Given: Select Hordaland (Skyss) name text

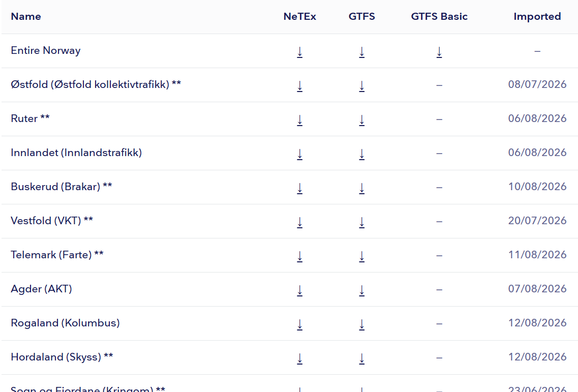Looking at the screenshot, I should coord(62,357).
